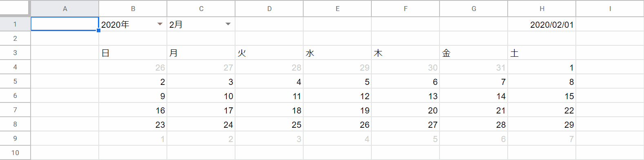
Task: Select the cell with date 29
Action: [x=542, y=124]
